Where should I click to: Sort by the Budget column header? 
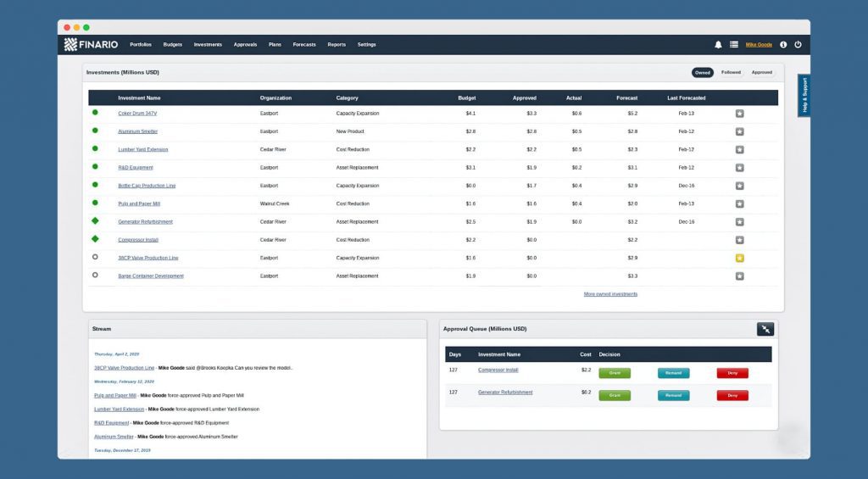(x=467, y=98)
